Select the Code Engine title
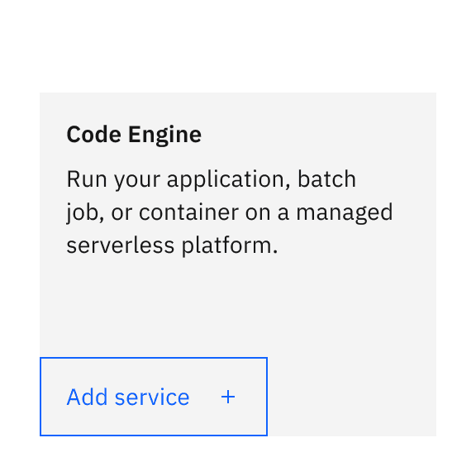 [134, 135]
